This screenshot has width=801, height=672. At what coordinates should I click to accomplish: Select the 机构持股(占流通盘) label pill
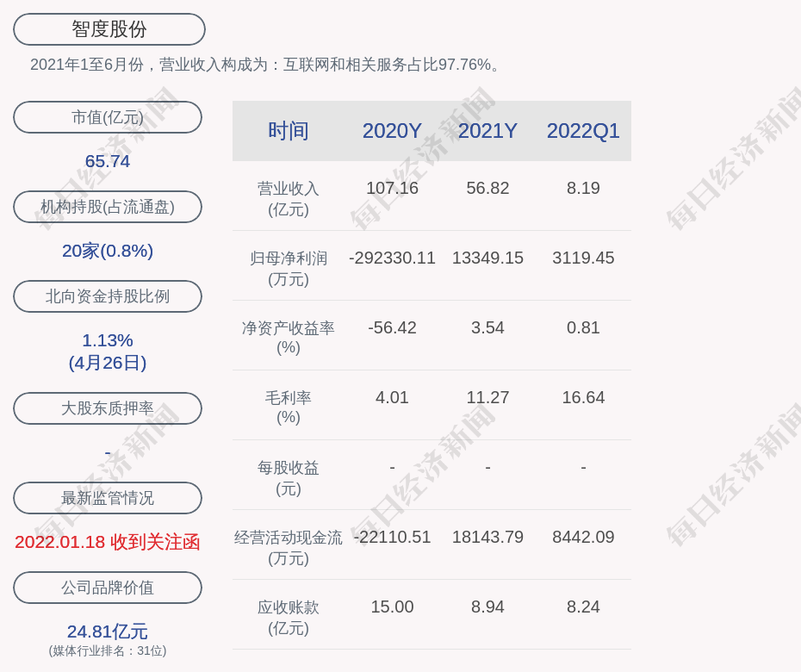pyautogui.click(x=108, y=207)
